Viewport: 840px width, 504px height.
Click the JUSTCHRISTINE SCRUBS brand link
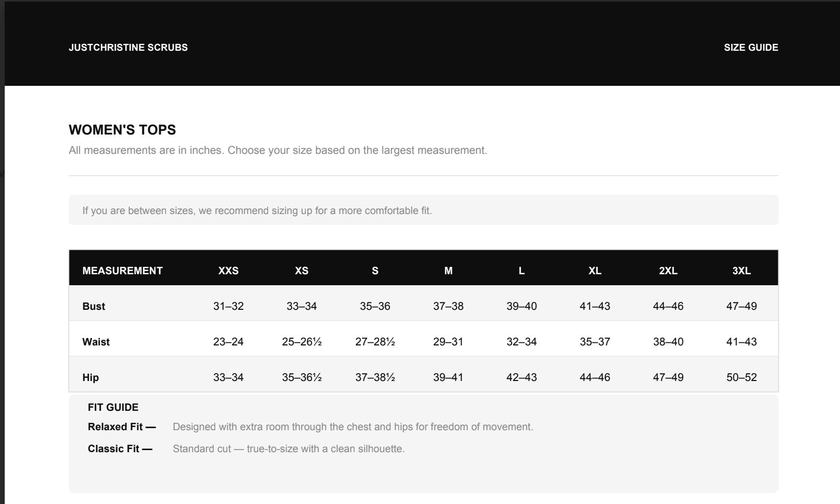(128, 47)
